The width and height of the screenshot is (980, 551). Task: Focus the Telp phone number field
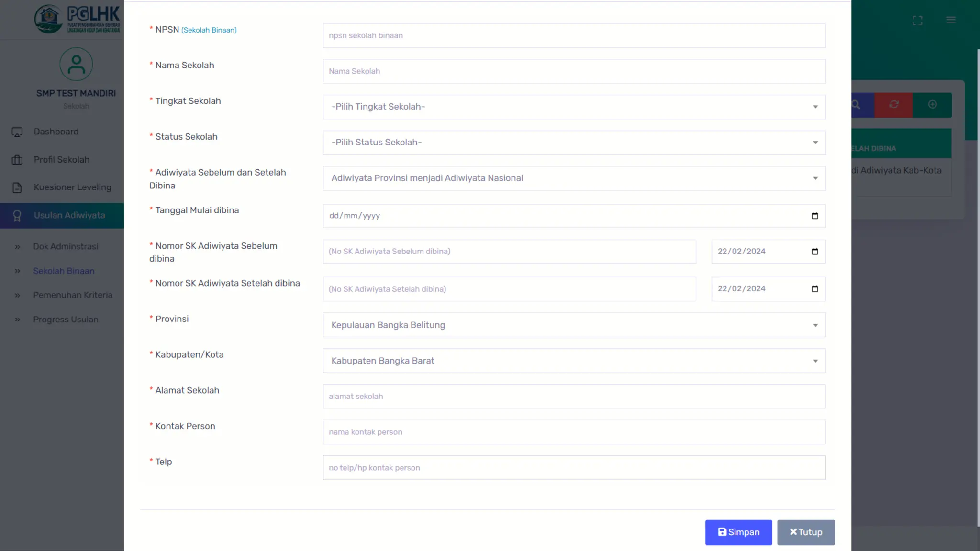click(x=574, y=468)
